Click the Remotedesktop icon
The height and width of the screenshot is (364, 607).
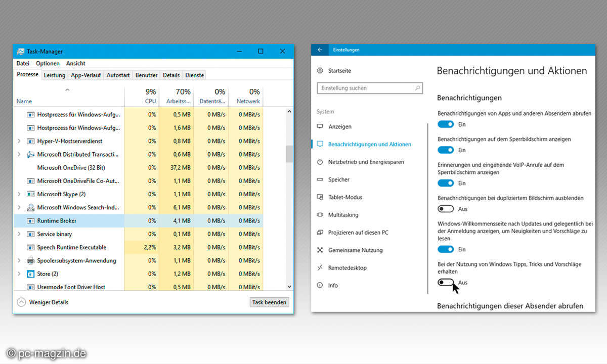coord(320,268)
